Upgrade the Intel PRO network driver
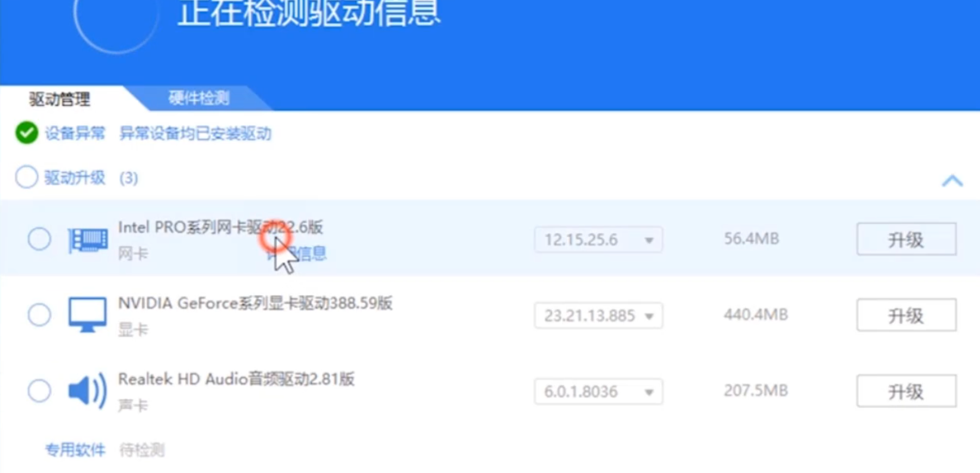 (906, 239)
